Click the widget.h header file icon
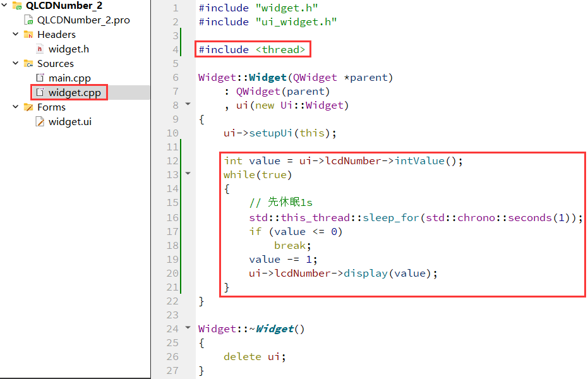588x379 pixels. click(x=40, y=49)
